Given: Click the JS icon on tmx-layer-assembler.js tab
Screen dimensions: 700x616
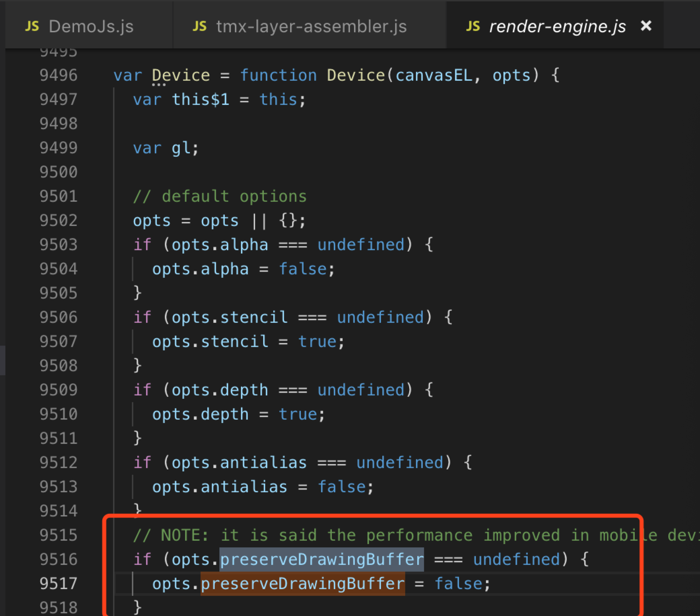Looking at the screenshot, I should pyautogui.click(x=200, y=27).
